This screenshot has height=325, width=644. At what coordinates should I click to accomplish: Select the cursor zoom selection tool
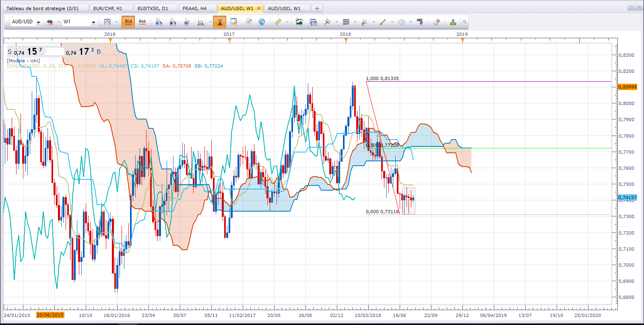(187, 22)
